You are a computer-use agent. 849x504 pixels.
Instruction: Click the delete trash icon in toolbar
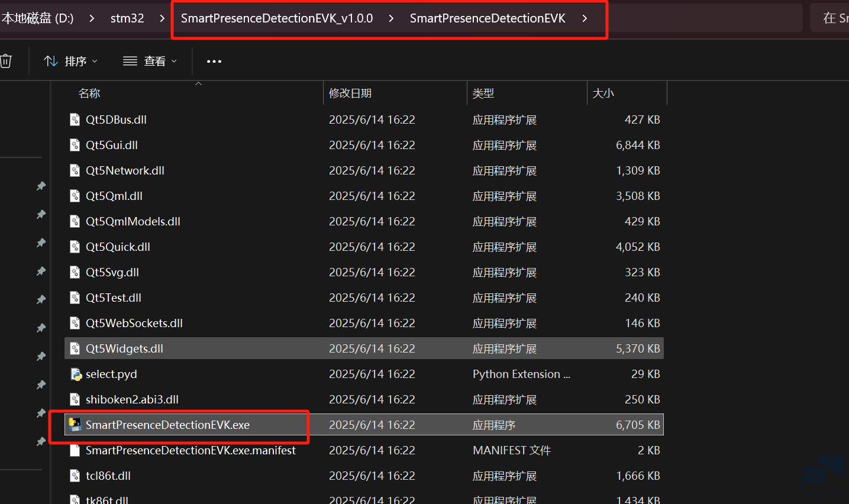point(6,61)
